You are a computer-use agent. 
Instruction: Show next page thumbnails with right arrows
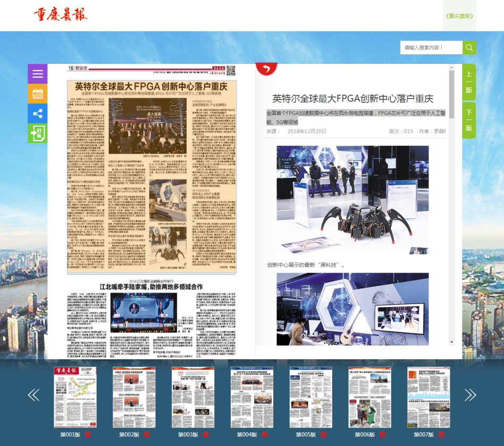coord(470,395)
